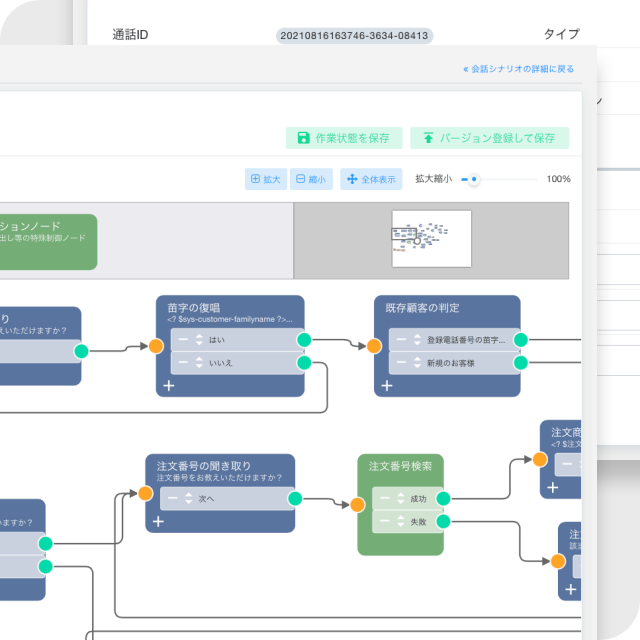Viewport: 640px width, 640px height.
Task: Click the plus icon in 注文番号の聞き取り node
Action: (x=159, y=521)
